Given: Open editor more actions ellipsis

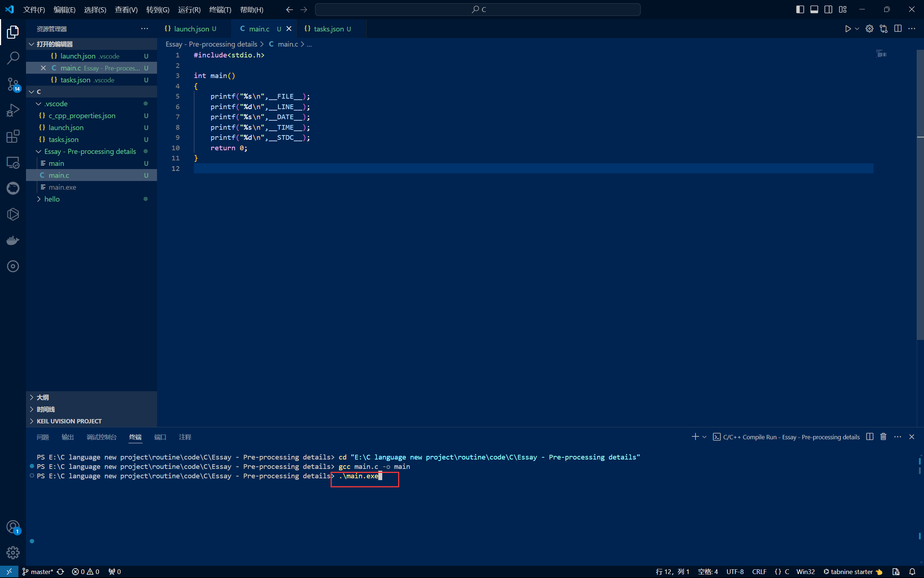Looking at the screenshot, I should pos(912,29).
